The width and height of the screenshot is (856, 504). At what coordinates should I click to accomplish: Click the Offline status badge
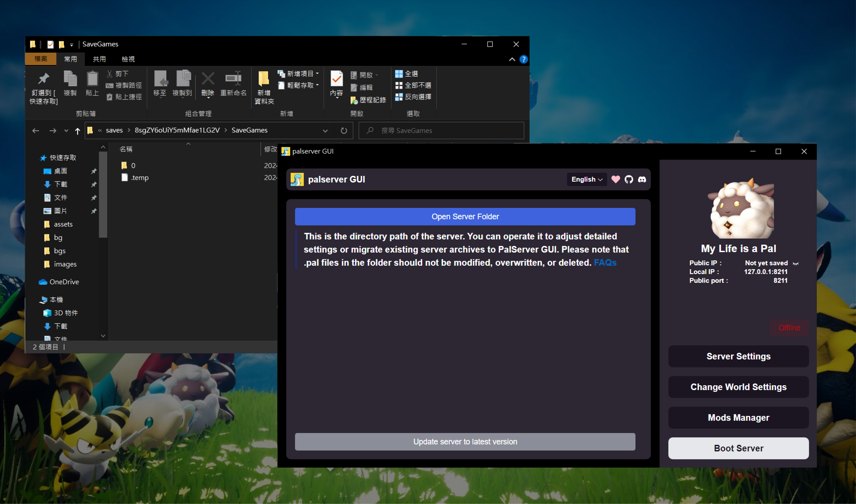[x=789, y=328]
